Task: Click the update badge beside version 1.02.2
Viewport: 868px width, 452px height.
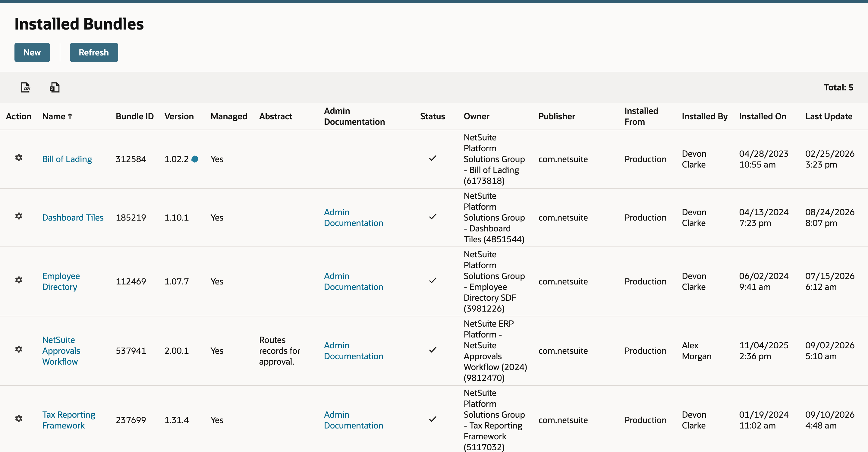Action: pyautogui.click(x=195, y=159)
